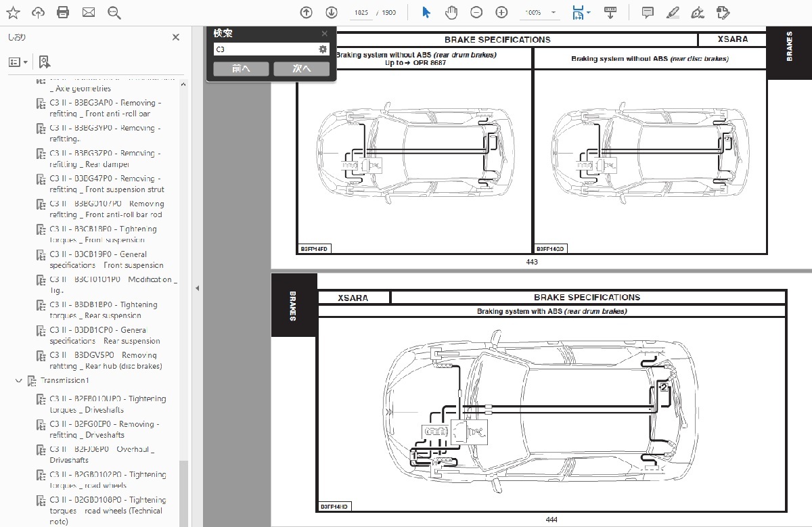Open Removing - refitting Driveshafts bookmark

[x=104, y=430]
